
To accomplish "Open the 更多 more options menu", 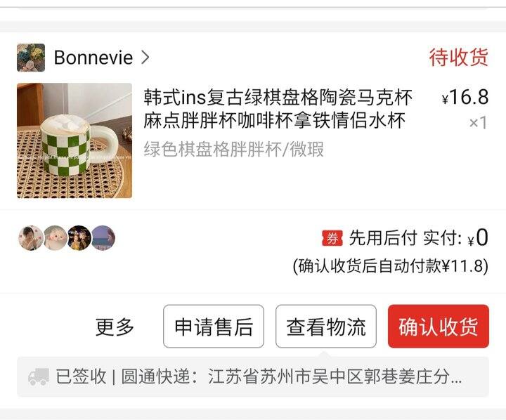I will click(x=115, y=327).
